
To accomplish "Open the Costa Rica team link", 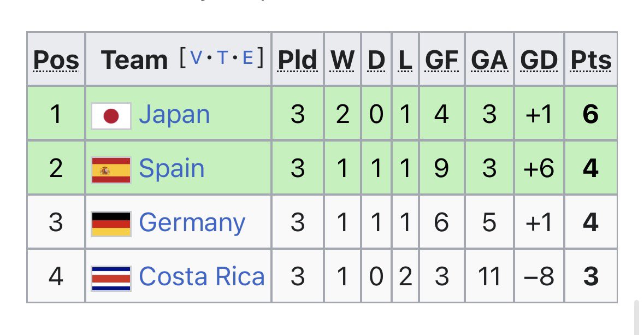I will tap(202, 276).
